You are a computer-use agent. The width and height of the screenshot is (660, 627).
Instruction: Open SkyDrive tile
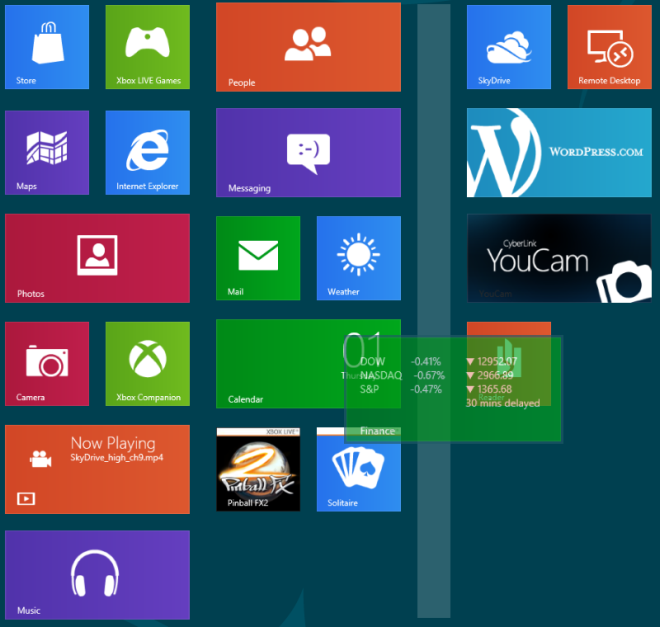tap(508, 47)
